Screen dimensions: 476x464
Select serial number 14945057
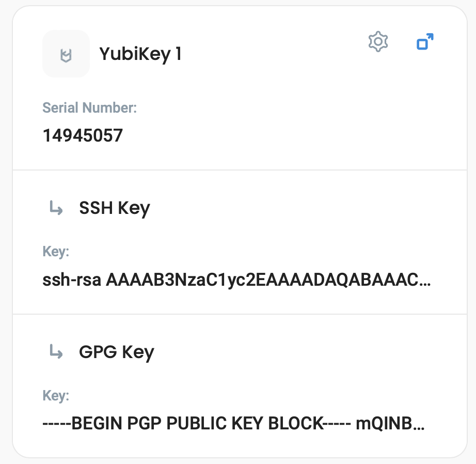83,135
